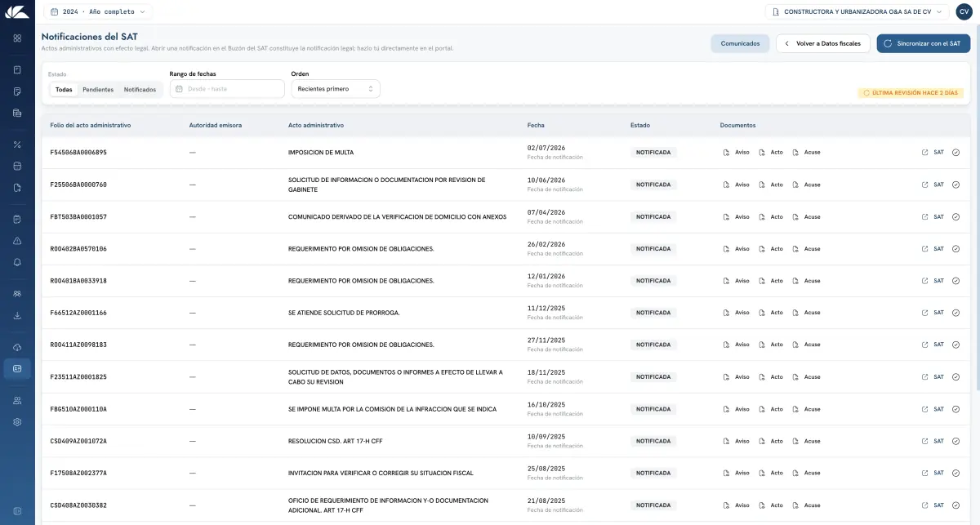Screen dimensions: 980x525
Task: Filter by Pendientes status tab
Action: click(98, 90)
